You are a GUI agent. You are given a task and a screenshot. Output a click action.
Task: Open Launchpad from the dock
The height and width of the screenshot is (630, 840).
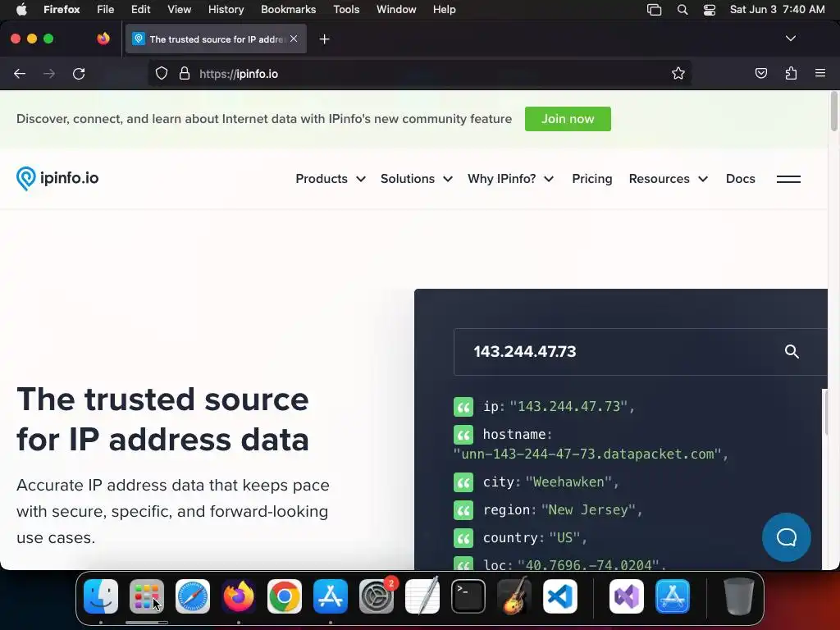tap(147, 596)
